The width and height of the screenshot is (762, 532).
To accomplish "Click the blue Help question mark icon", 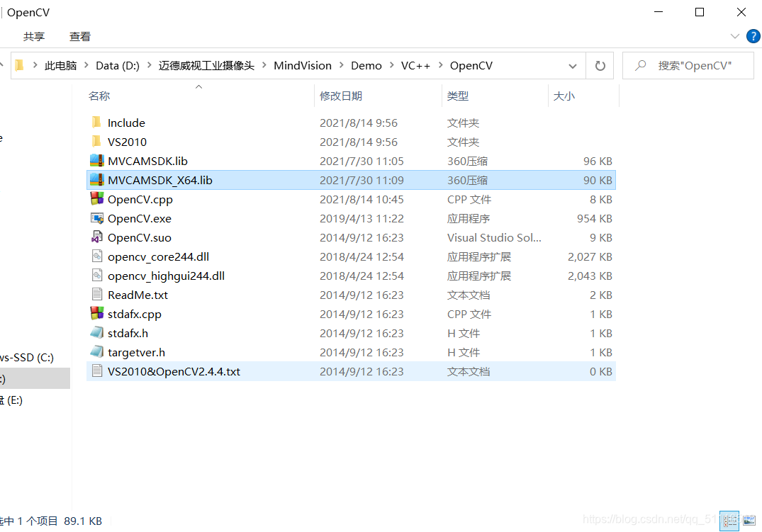I will click(x=753, y=36).
